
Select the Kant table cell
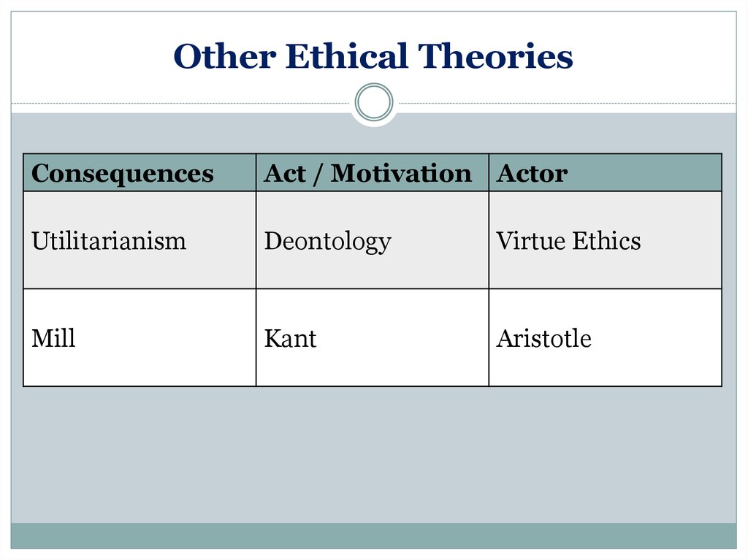(373, 338)
